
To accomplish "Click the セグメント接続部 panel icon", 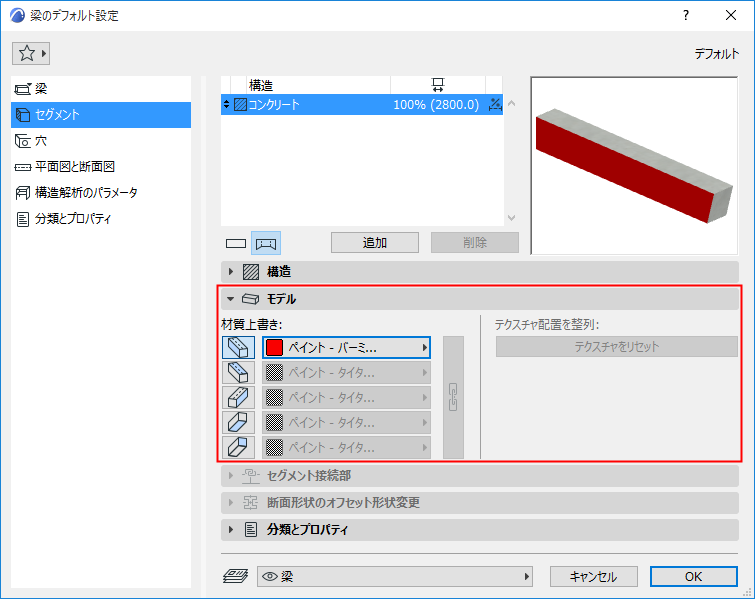I will 251,476.
